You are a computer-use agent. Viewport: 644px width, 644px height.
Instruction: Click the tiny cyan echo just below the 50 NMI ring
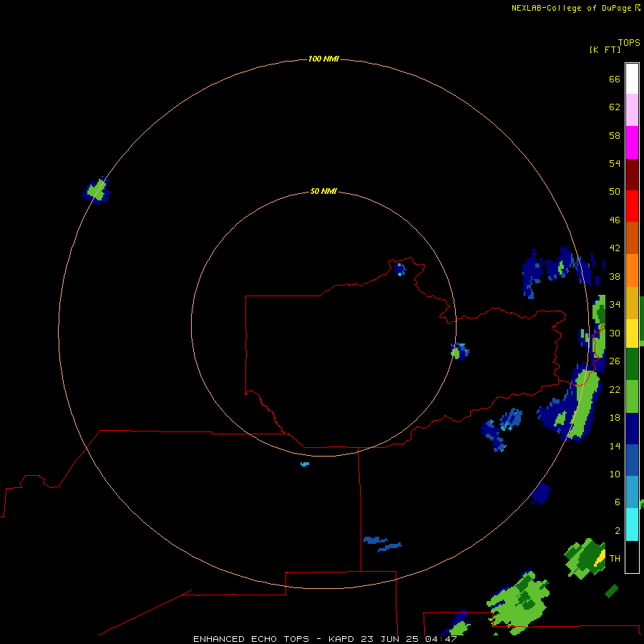[305, 464]
